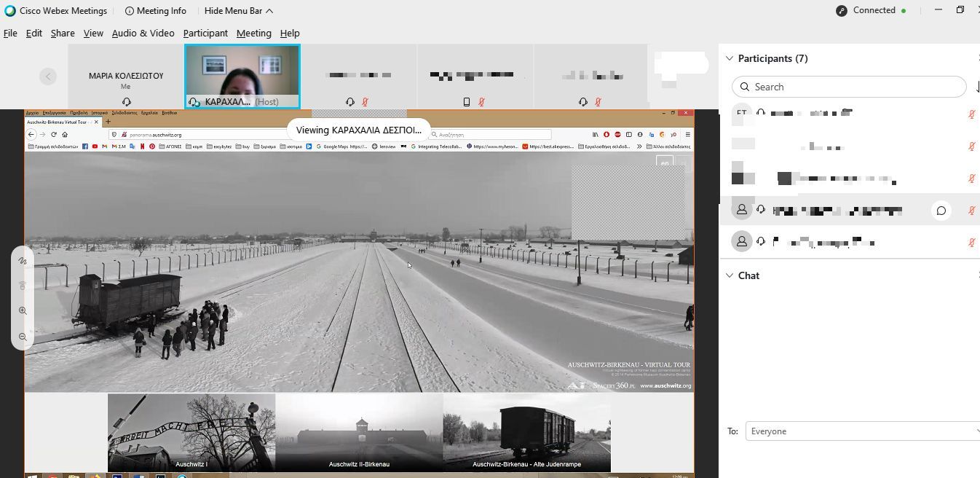The width and height of the screenshot is (980, 478).
Task: Open Meeting Info
Action: click(x=155, y=11)
